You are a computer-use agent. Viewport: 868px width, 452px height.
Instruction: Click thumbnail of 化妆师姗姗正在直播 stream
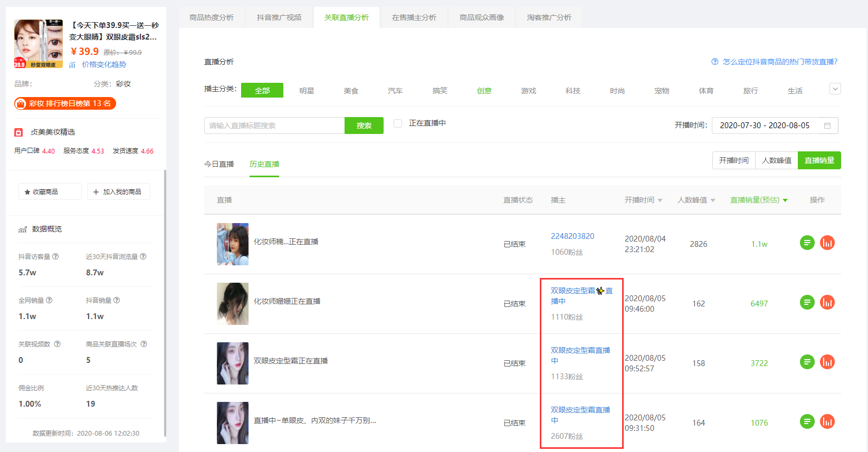pyautogui.click(x=233, y=304)
